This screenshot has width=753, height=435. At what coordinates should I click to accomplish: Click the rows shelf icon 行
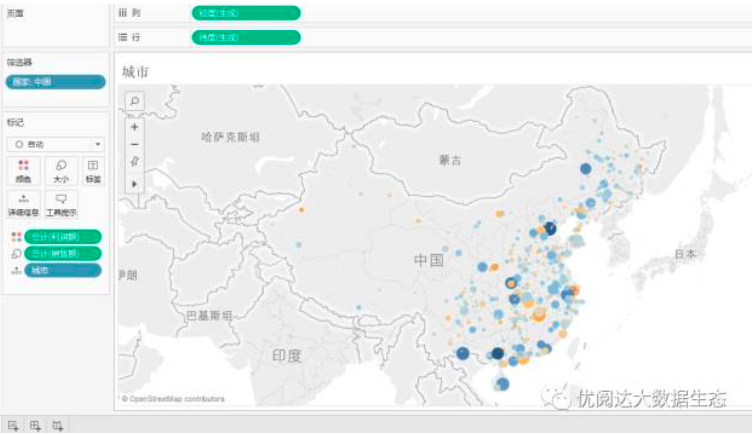123,37
